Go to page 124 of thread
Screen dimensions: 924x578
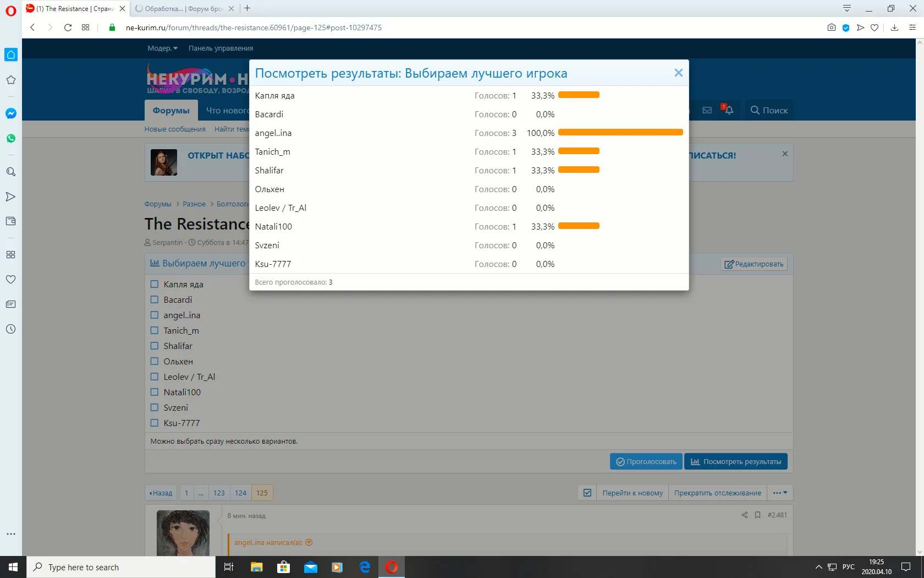[240, 493]
